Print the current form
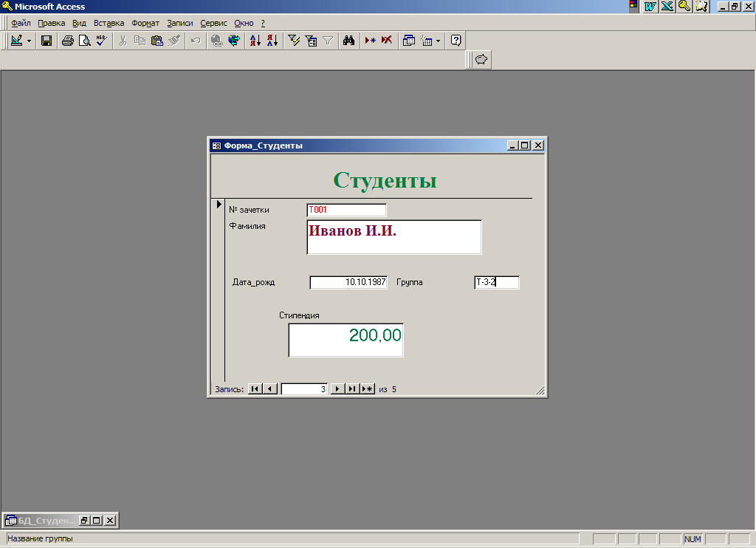The height and width of the screenshot is (548, 756). click(x=67, y=41)
